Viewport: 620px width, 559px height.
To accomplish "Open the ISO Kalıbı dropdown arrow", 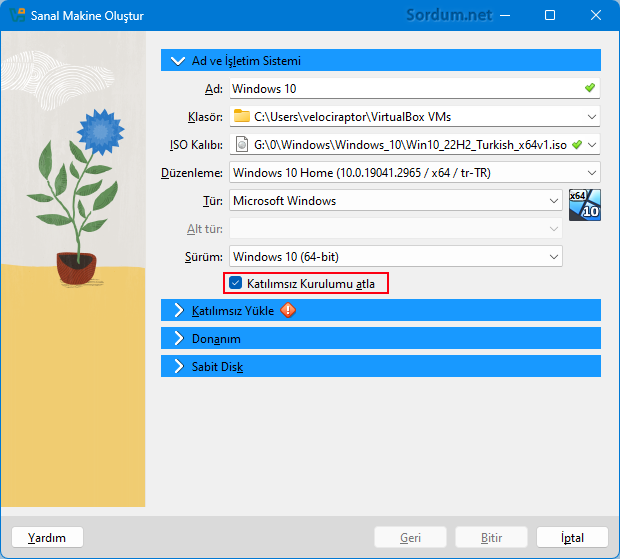I will point(592,145).
